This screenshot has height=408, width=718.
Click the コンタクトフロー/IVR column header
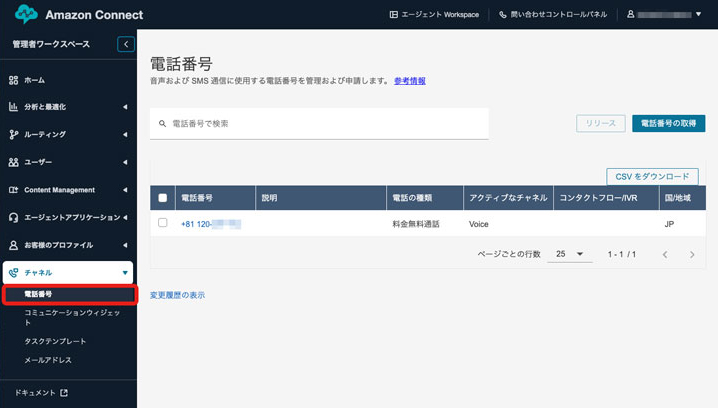(606, 198)
